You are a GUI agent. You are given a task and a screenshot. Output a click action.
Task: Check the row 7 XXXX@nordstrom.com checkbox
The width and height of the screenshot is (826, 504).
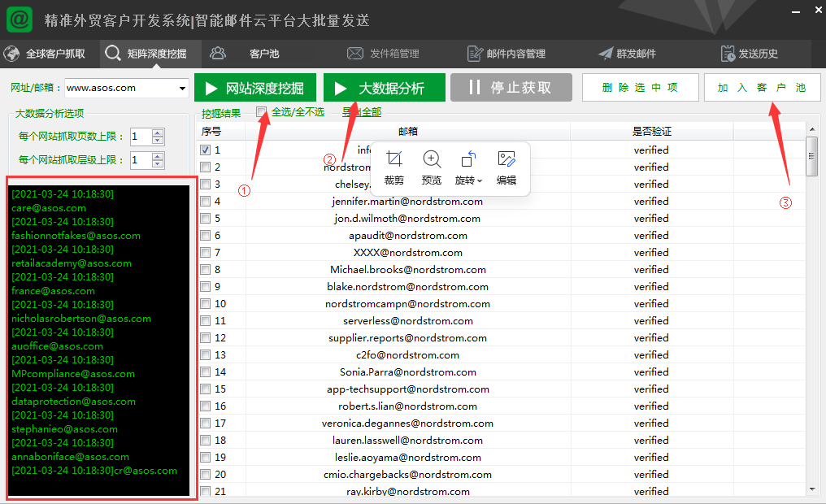(206, 252)
